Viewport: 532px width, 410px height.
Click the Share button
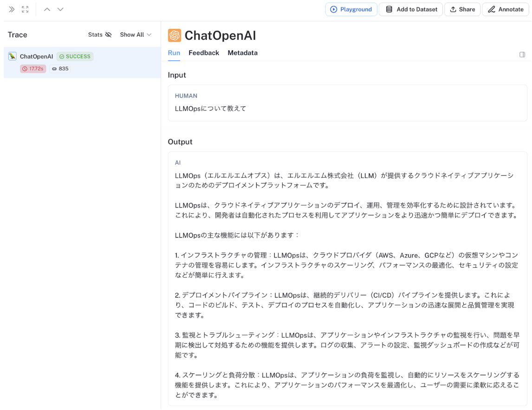coord(462,9)
